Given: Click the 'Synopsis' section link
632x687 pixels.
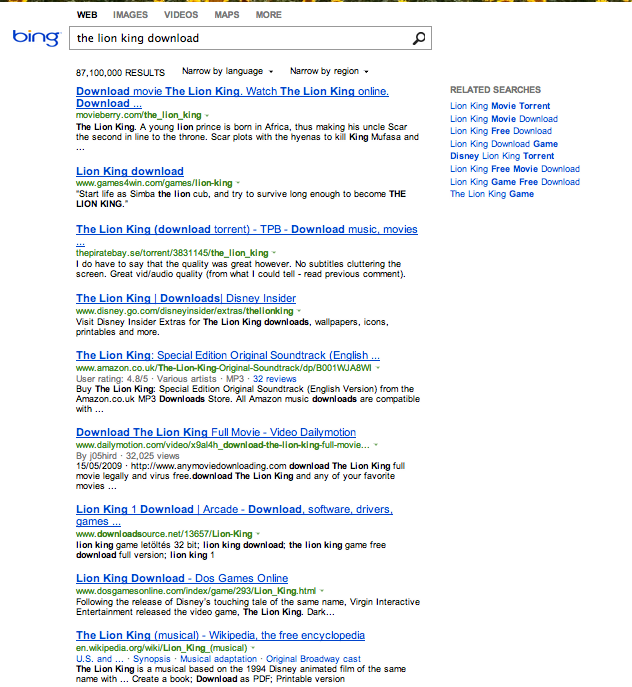Looking at the screenshot, I should (152, 659).
